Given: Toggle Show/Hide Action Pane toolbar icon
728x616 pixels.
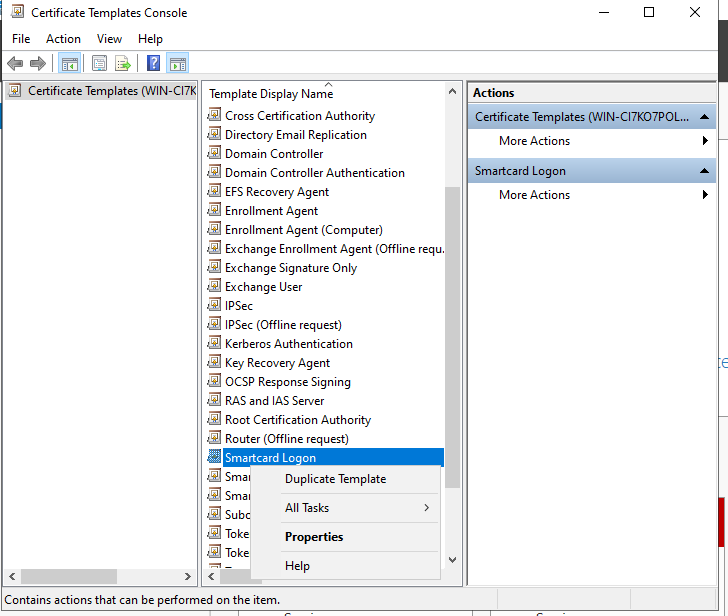Looking at the screenshot, I should pos(178,63).
